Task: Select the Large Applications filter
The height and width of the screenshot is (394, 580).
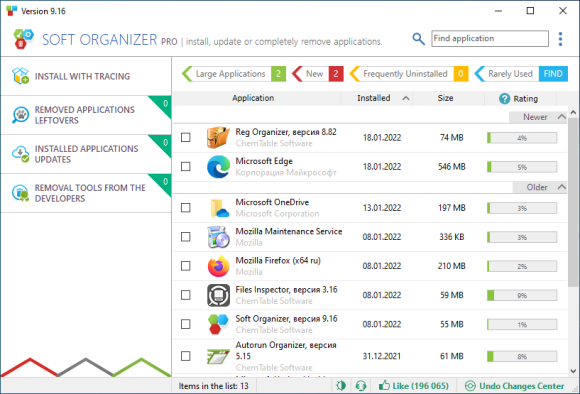Action: pos(234,74)
